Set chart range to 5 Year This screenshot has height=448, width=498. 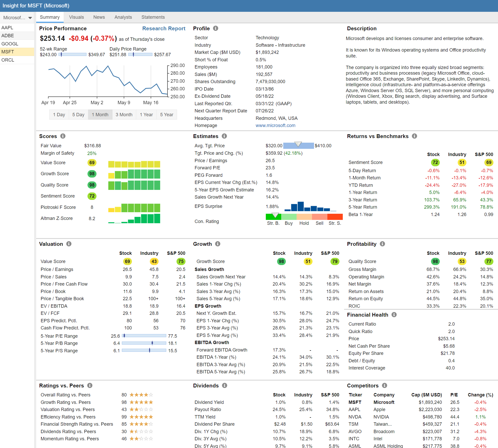[x=167, y=115]
